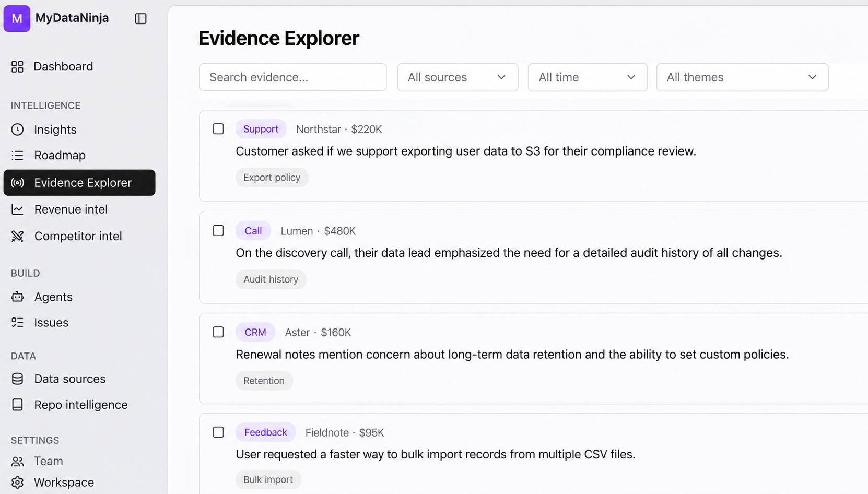This screenshot has height=494, width=868.
Task: Click the CRM source badge
Action: 255,332
